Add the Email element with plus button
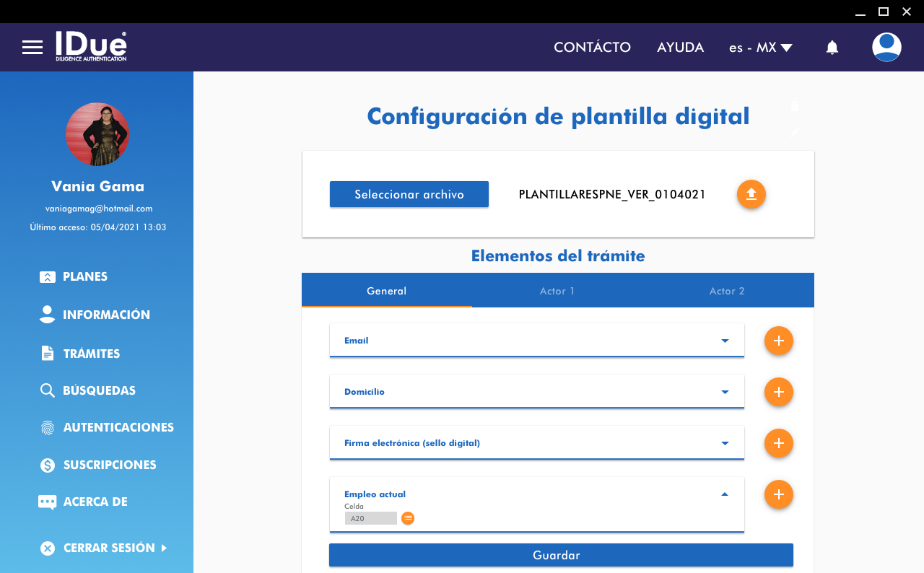The width and height of the screenshot is (924, 573). tap(778, 341)
